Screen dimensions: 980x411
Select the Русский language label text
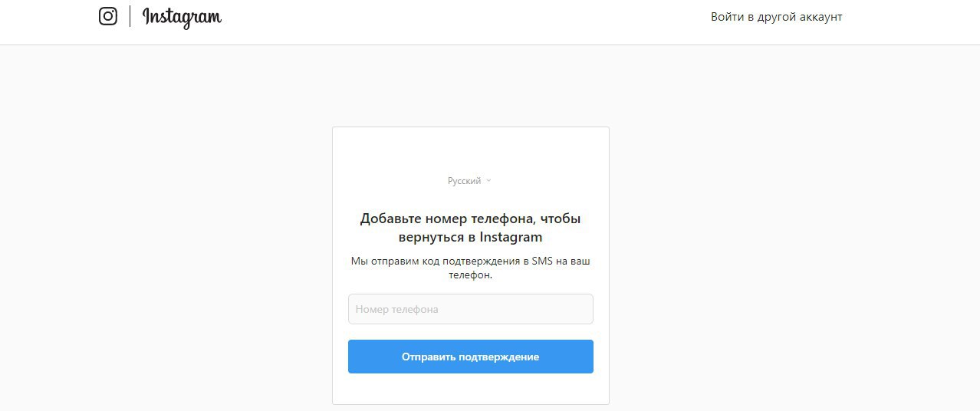click(465, 181)
